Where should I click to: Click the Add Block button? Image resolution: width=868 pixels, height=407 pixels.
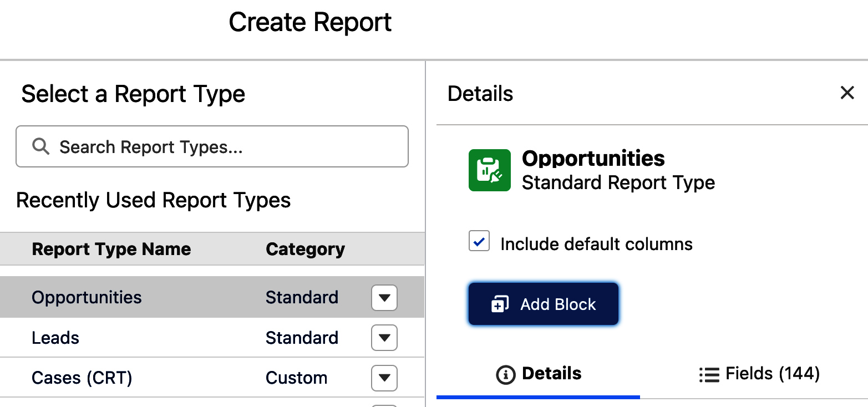[x=543, y=304]
